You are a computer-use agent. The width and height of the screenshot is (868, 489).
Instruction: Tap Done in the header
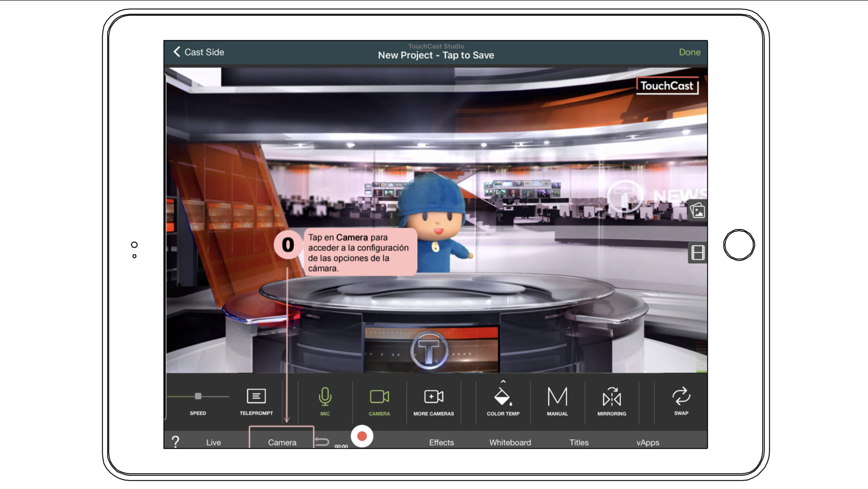click(689, 52)
